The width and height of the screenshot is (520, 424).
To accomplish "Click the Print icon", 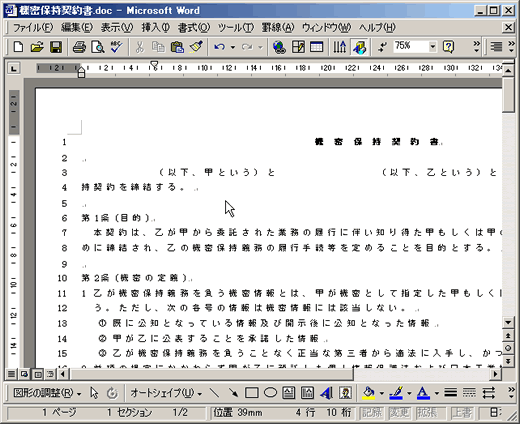I will point(79,47).
